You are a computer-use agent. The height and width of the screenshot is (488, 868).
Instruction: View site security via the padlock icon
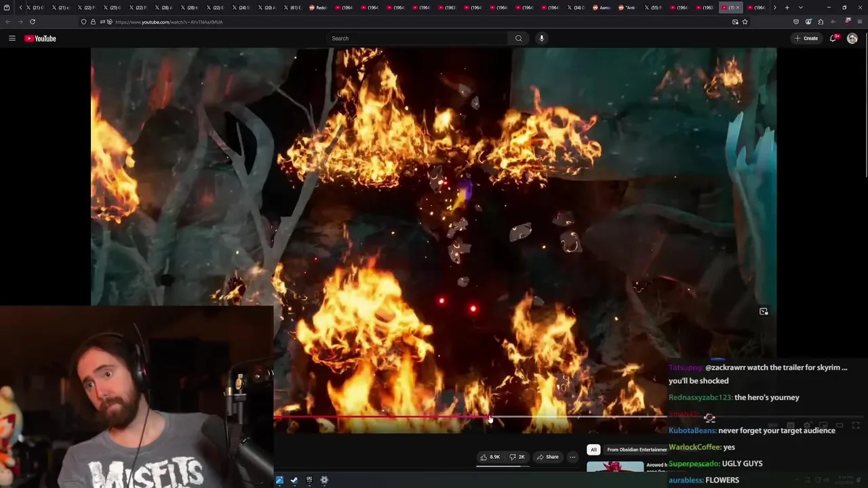[x=93, y=22]
